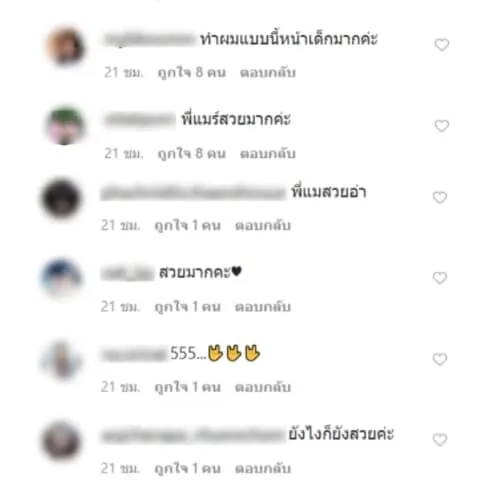Image resolution: width=479 pixels, height=487 pixels.
Task: Tap heart beside 'ยังไงก็ยังสวยค่ะ'
Action: [x=440, y=440]
